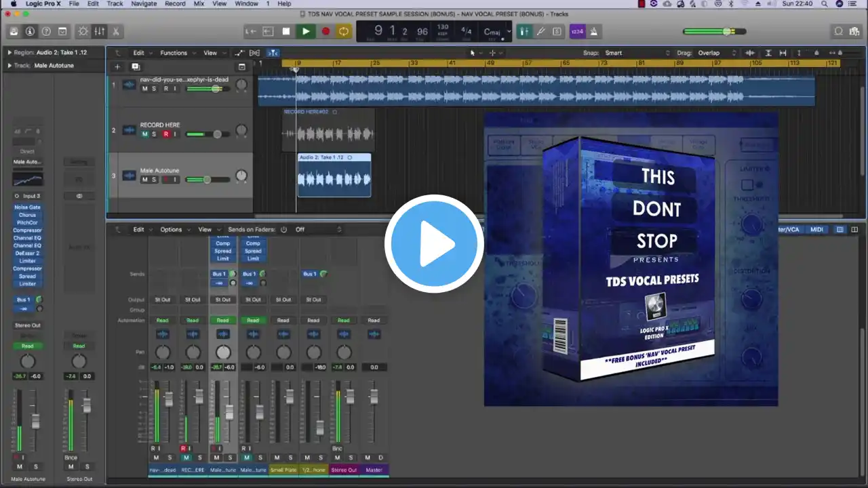The height and width of the screenshot is (488, 868).
Task: Open the media Browsers icon
Action: 855,31
